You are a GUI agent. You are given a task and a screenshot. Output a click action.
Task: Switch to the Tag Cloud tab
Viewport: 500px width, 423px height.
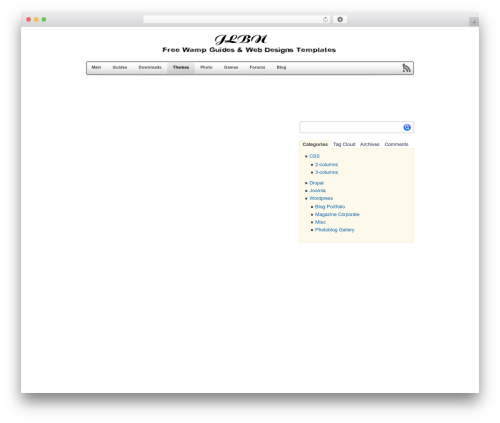point(344,144)
